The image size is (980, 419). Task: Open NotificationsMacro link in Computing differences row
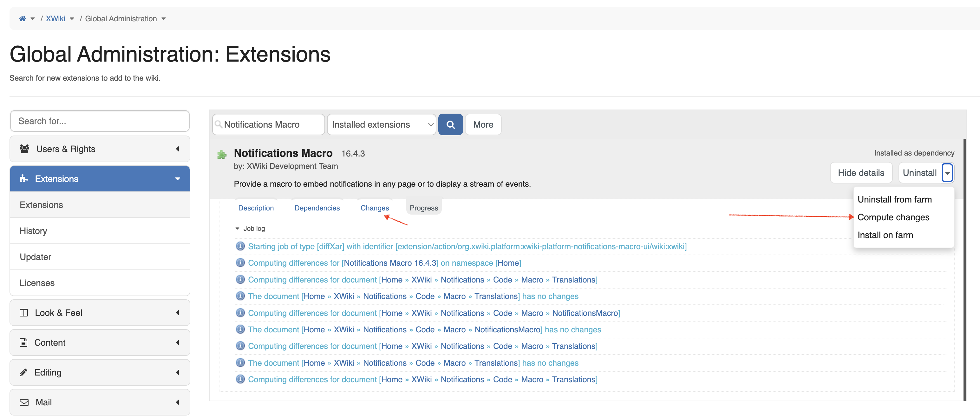[585, 313]
